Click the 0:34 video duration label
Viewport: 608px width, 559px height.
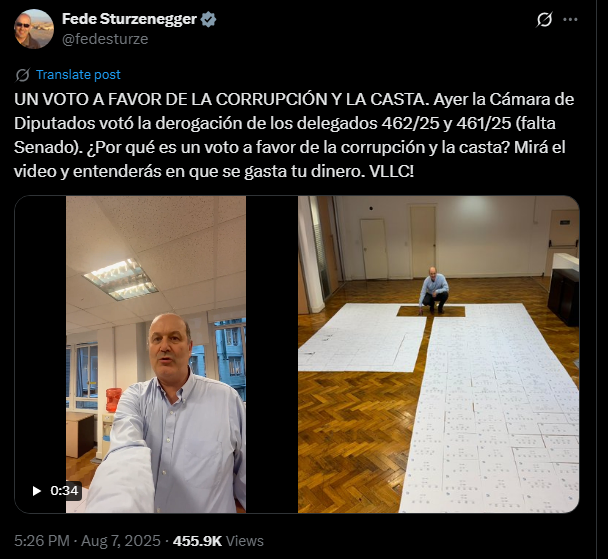[64, 491]
